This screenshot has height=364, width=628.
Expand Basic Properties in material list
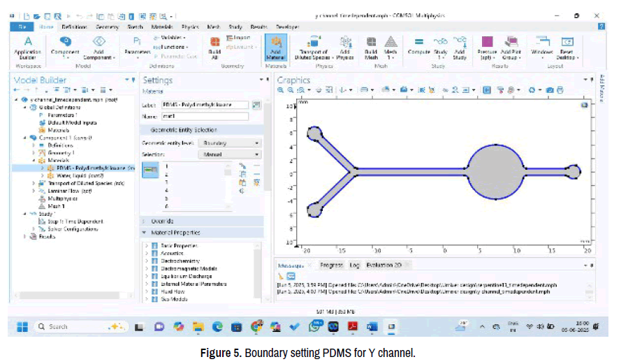coord(145,246)
